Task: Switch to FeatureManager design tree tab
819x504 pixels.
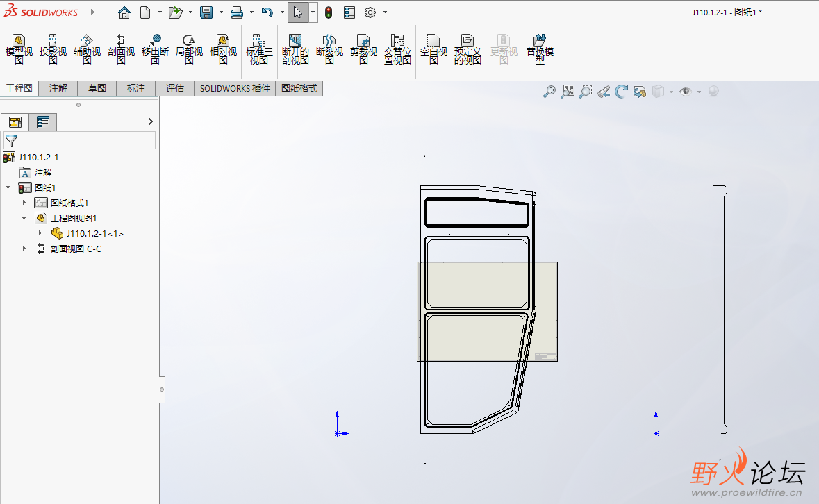Action: coord(15,122)
